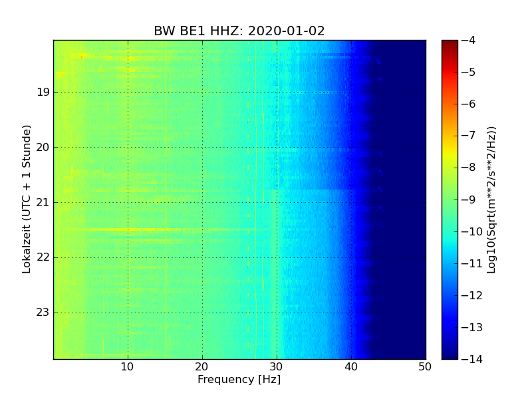Click the colorbar tick label '−9'
This screenshot has height=399, width=532.
(469, 199)
